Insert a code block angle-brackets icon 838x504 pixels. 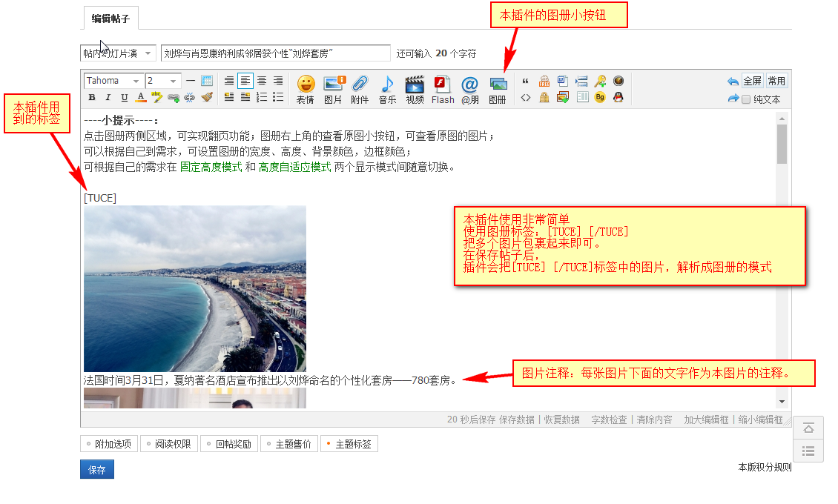526,97
